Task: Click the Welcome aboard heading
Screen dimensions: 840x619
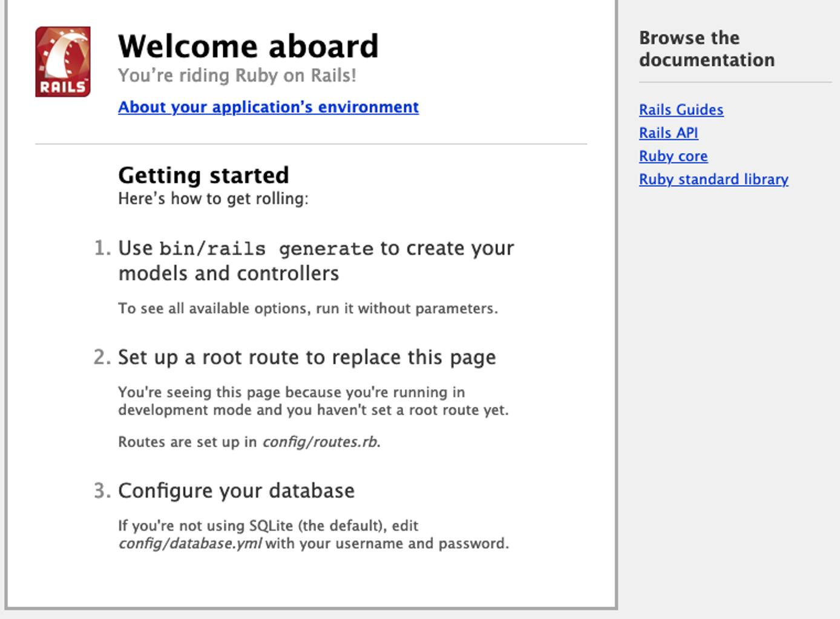Action: click(249, 45)
